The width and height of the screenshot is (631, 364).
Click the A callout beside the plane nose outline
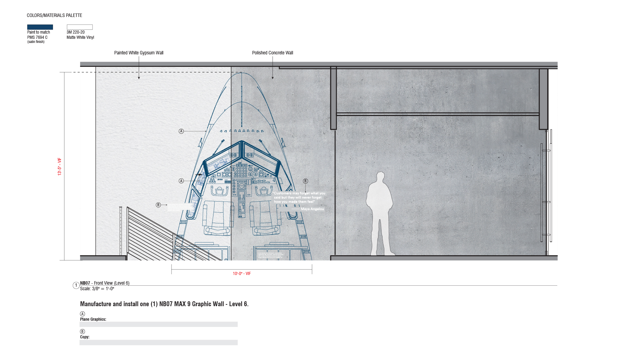(181, 131)
